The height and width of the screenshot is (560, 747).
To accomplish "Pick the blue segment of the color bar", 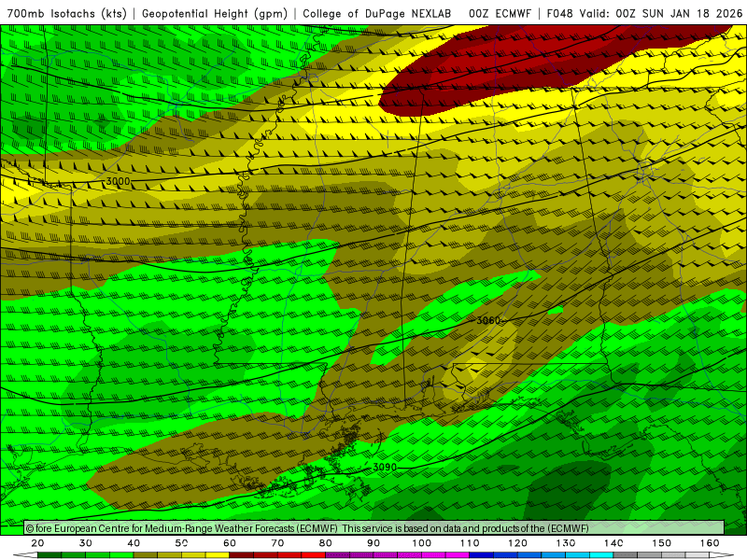I will 481,555.
